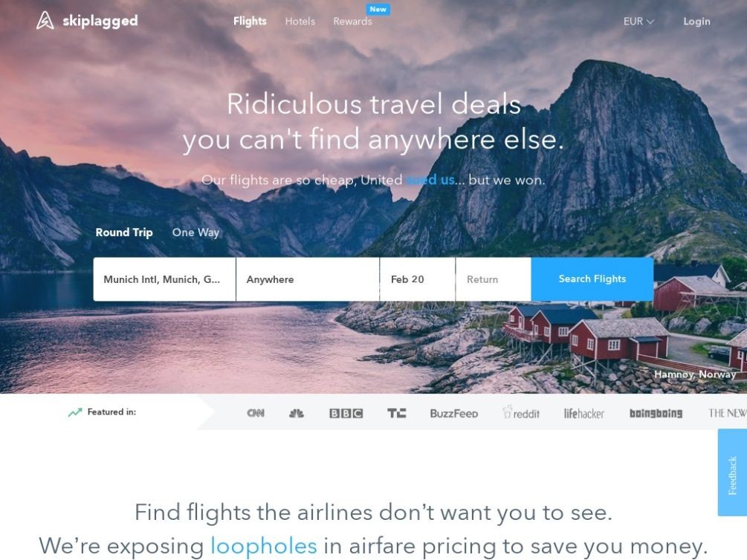The width and height of the screenshot is (747, 560).
Task: Click the Boing Boing logo
Action: tap(656, 414)
